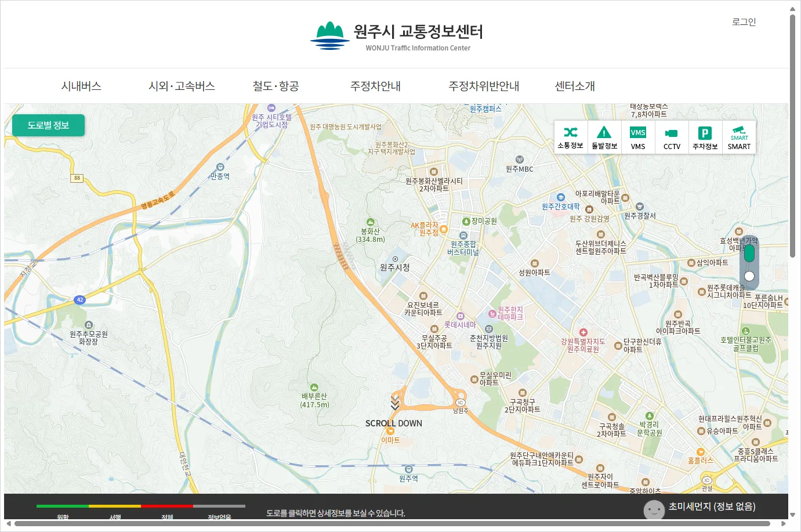Show CCTV camera locations
This screenshot has height=532, width=801.
tap(672, 137)
